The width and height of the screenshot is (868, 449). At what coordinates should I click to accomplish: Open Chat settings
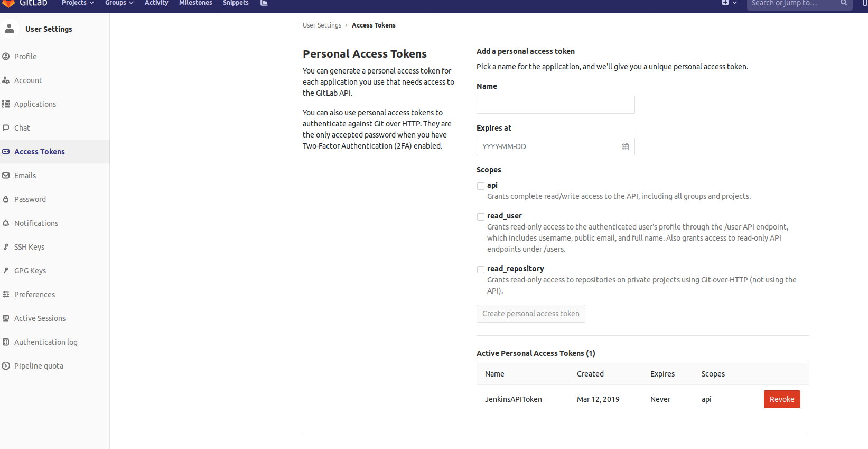[x=22, y=128]
